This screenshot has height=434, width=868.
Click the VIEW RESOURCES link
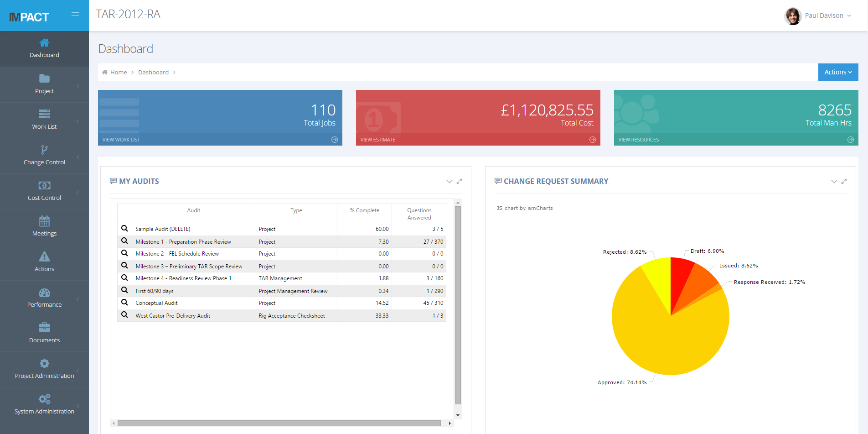point(639,140)
